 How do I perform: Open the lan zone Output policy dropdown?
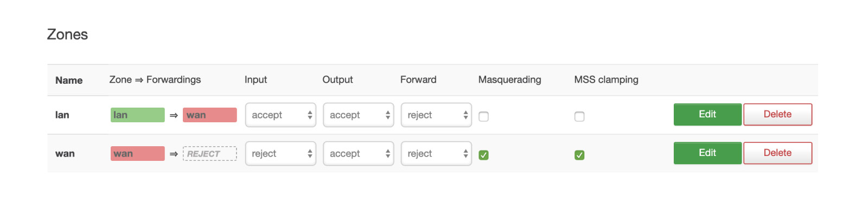[x=358, y=115]
